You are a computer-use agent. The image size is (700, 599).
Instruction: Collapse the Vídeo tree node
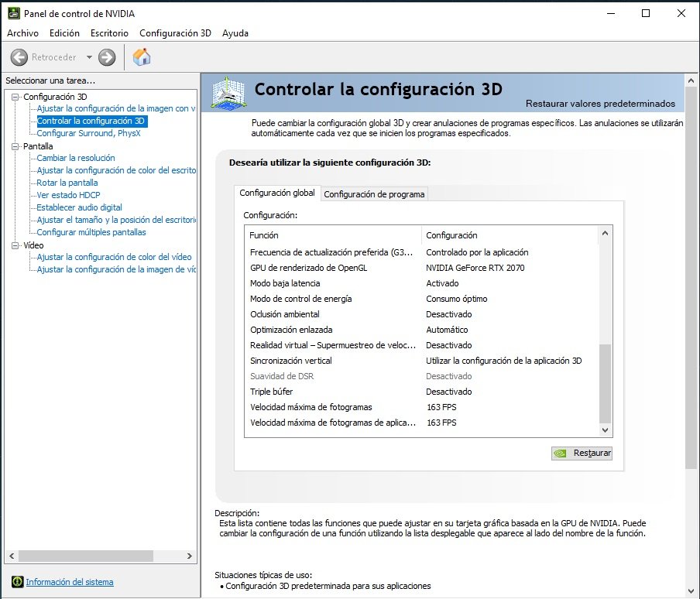point(15,245)
